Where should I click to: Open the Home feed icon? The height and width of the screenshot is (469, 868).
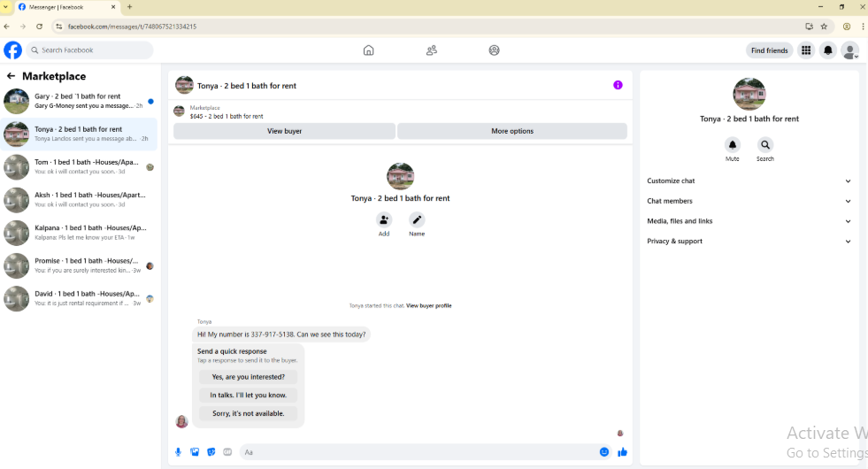tap(368, 50)
